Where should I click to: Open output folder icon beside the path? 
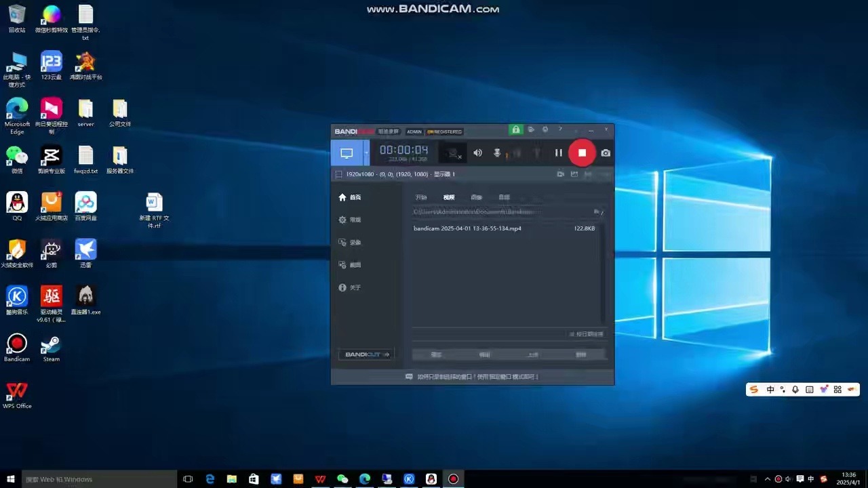[x=597, y=211]
